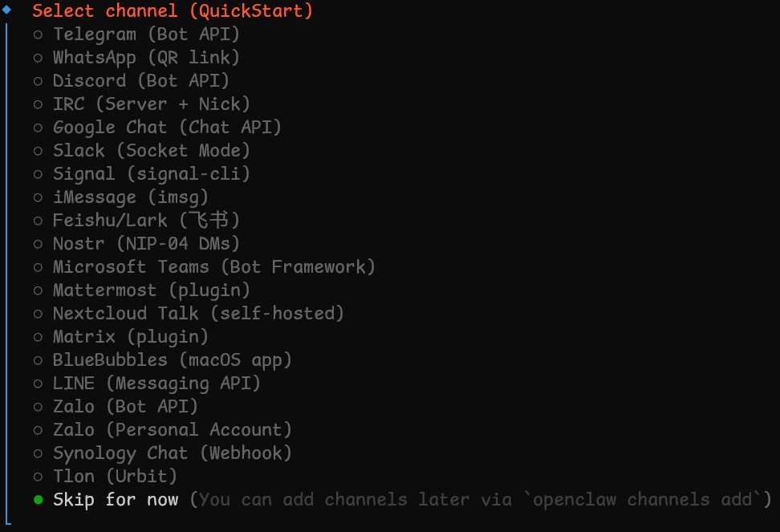The image size is (780, 532).
Task: Choose BlueBubbles (macOS app)
Action: 172,360
